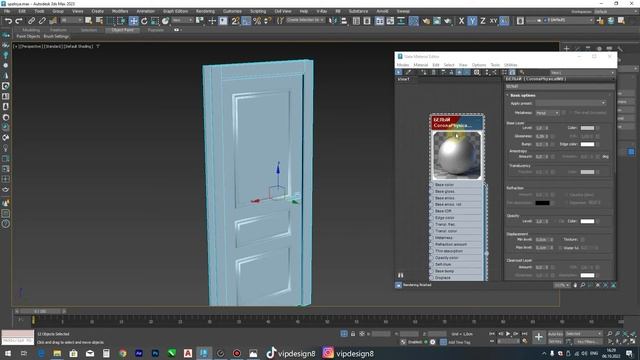Open the Material Editor icon in main toolbar
This screenshot has height=360, width=640.
tap(413, 21)
